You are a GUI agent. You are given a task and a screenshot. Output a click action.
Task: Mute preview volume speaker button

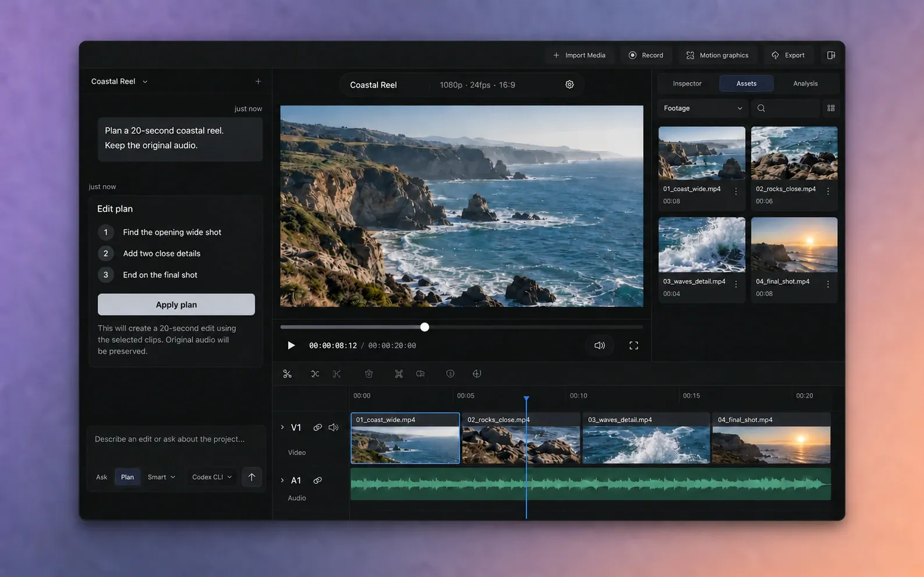(x=600, y=345)
